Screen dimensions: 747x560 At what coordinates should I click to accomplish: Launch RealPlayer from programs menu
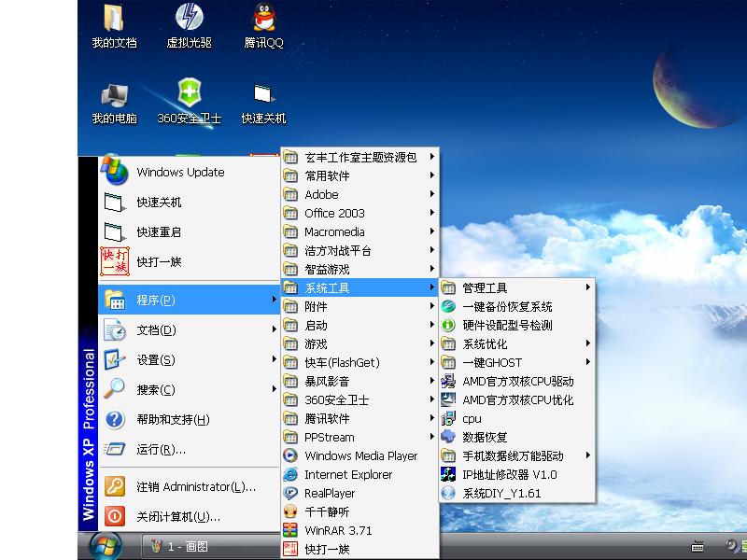pos(329,493)
